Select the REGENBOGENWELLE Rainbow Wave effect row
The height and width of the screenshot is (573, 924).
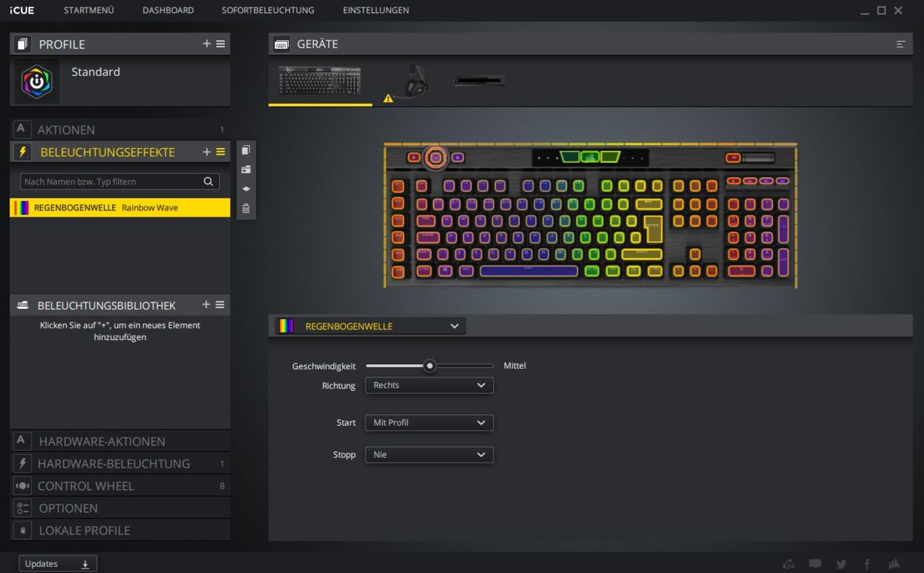pos(120,208)
